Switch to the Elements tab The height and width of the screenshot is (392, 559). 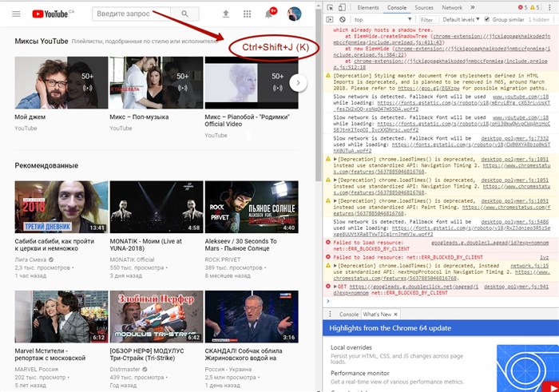pos(368,7)
